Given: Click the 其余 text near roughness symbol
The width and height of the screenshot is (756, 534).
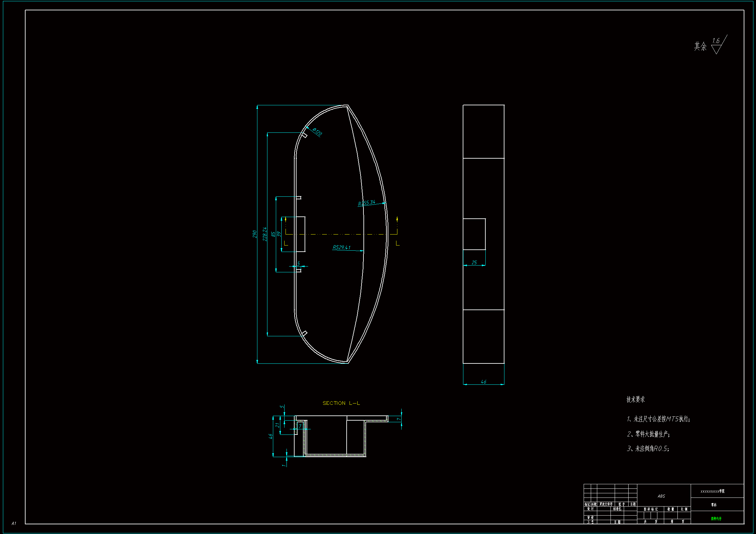Looking at the screenshot, I should tap(700, 47).
